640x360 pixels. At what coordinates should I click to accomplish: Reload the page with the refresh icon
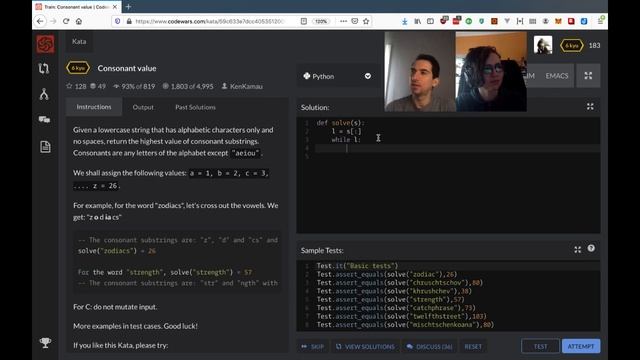tap(66, 21)
